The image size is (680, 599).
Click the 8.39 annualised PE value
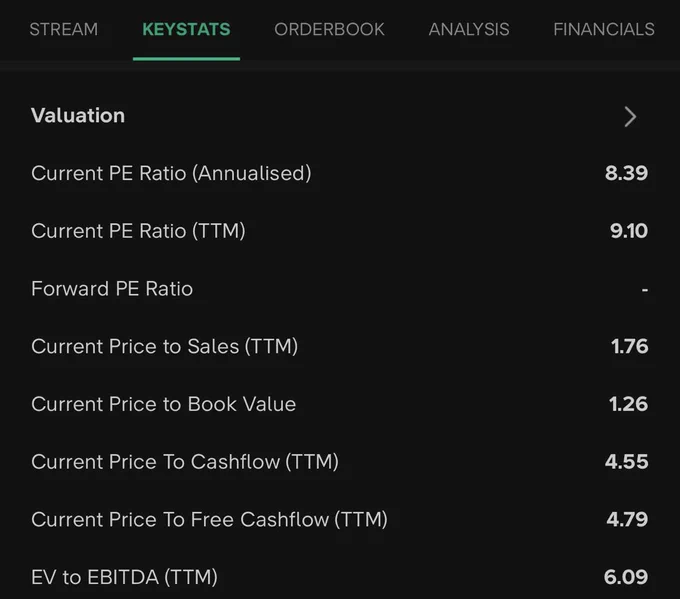point(626,173)
